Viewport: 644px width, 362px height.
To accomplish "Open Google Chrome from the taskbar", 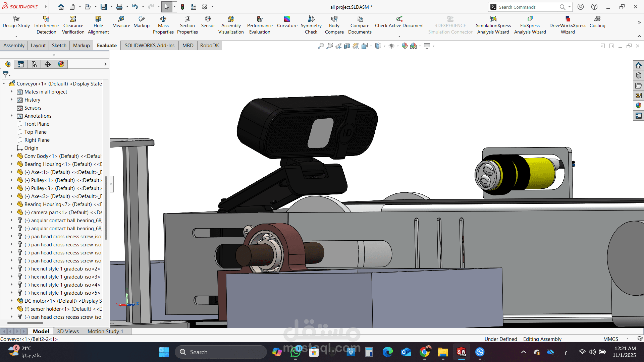I will (x=424, y=352).
